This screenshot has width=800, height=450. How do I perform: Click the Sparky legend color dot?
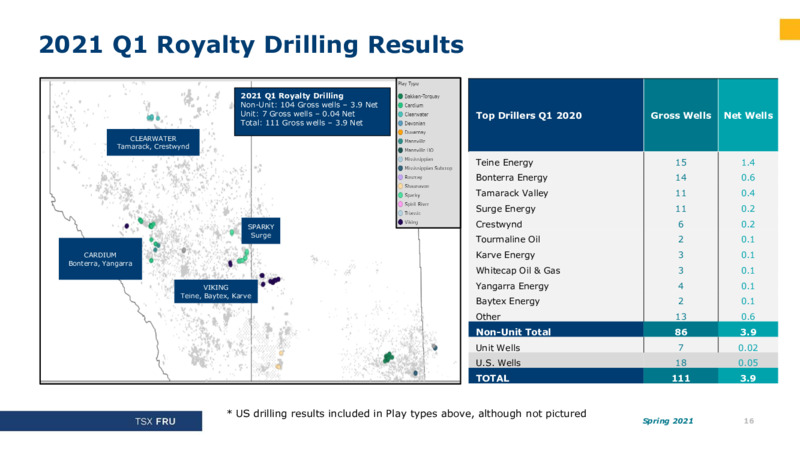pos(401,195)
